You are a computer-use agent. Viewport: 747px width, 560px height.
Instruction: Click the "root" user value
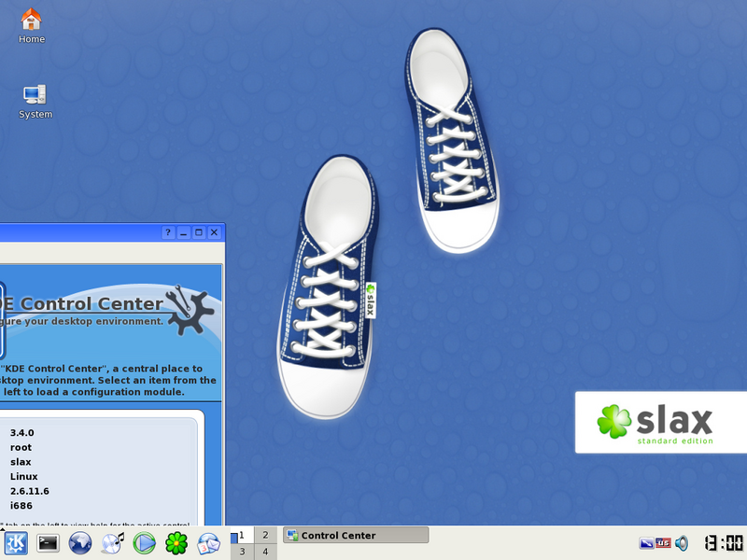(21, 448)
